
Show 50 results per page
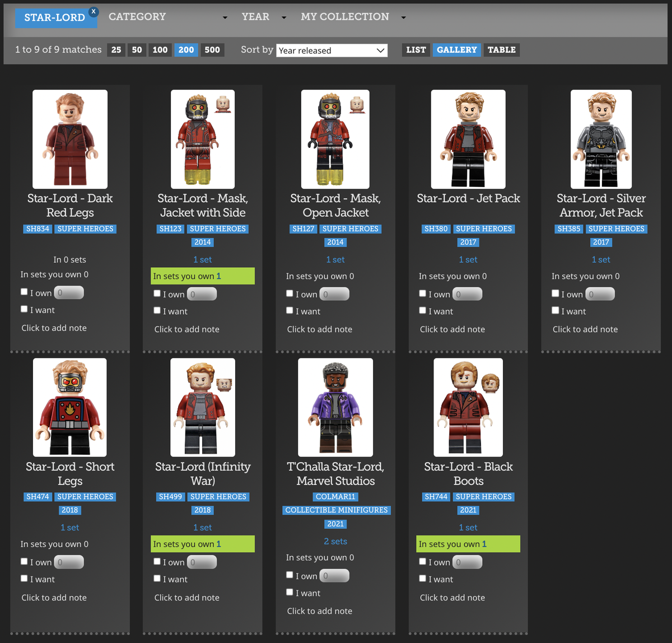point(137,50)
